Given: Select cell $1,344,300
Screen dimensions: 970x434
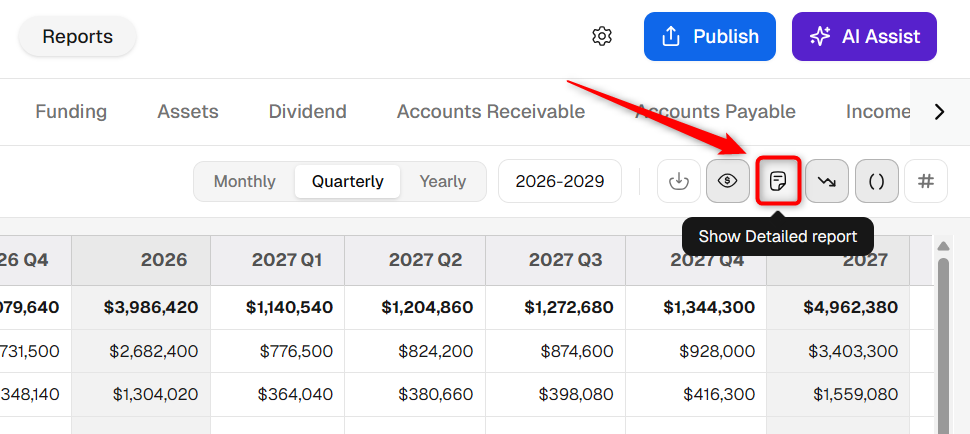Looking at the screenshot, I should pos(696,307).
